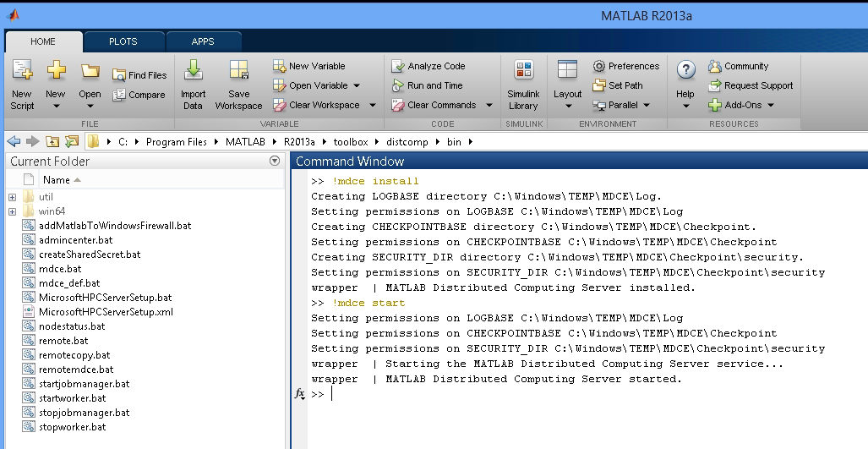Expand the util folder
The height and width of the screenshot is (449, 868).
click(13, 196)
